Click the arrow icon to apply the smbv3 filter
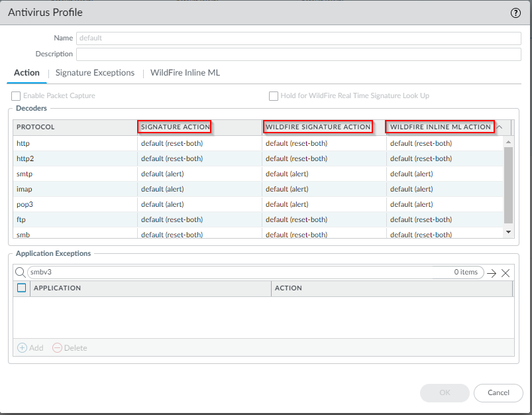Viewport: 532px width, 415px height. (x=492, y=273)
